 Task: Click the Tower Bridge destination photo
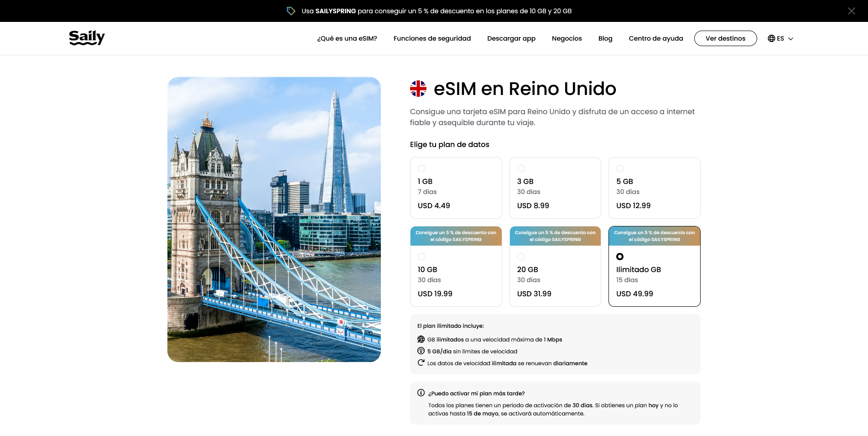point(274,219)
